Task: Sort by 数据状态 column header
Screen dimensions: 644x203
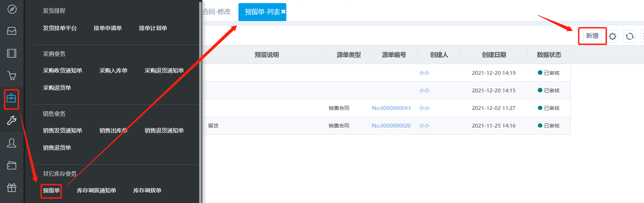Action: click(x=549, y=55)
